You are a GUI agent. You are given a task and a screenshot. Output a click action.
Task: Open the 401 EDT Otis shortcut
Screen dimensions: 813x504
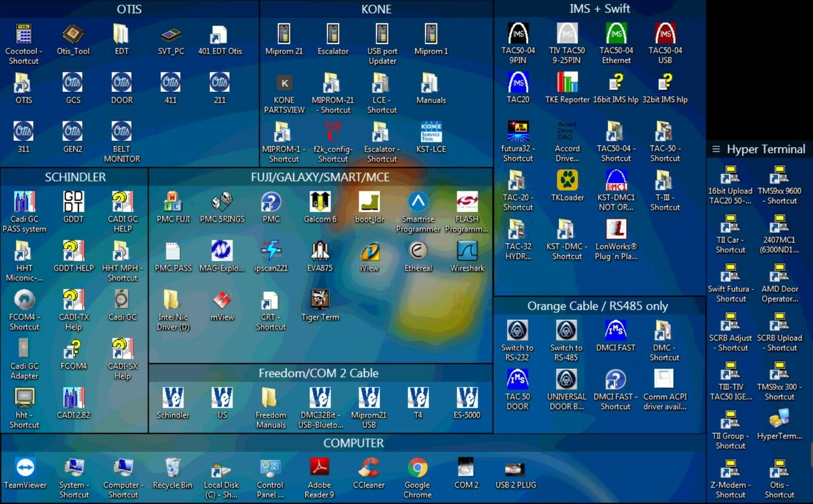pyautogui.click(x=220, y=35)
